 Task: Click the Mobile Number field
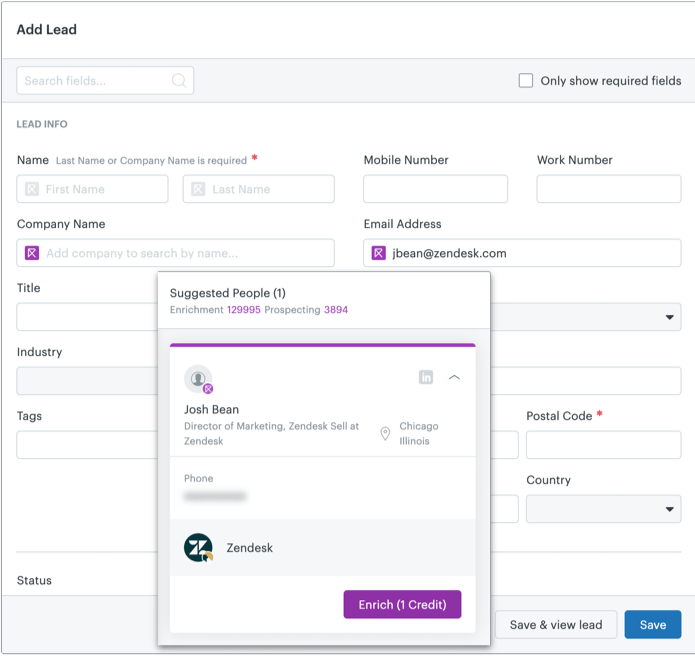(435, 189)
